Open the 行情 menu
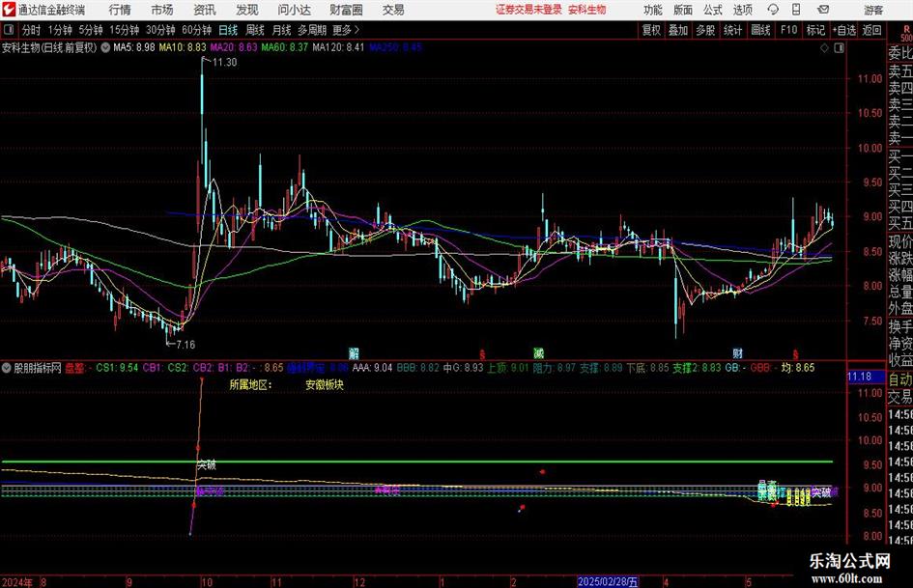 [x=120, y=10]
